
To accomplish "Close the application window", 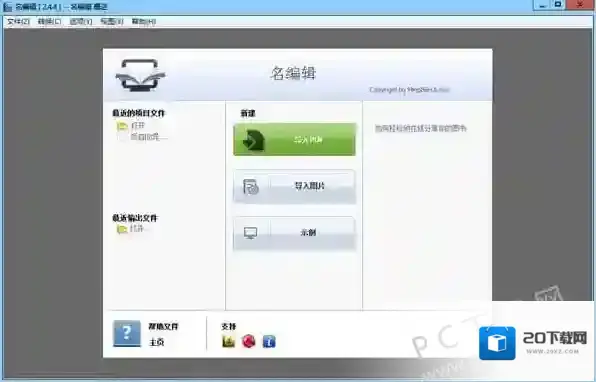I will tap(580, 5).
